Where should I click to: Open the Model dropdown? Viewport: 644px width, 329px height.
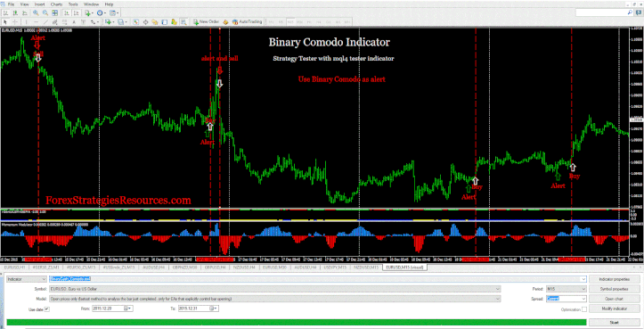[x=274, y=299]
